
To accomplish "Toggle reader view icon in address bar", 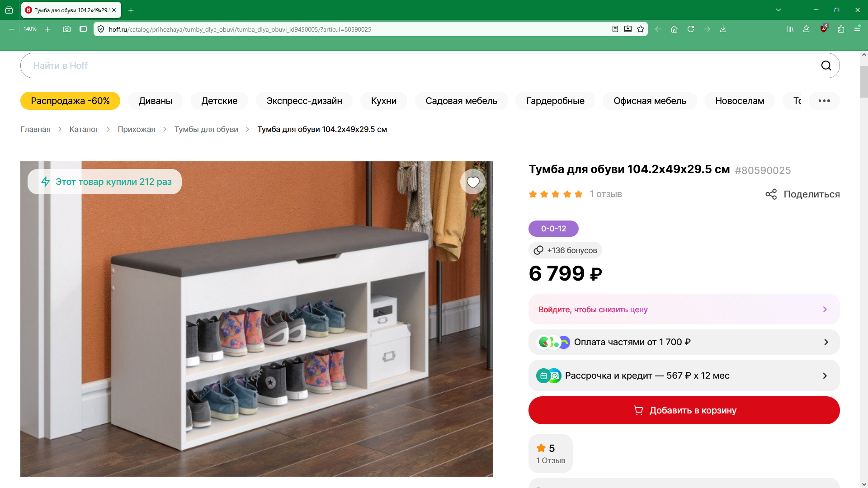I will tap(615, 29).
